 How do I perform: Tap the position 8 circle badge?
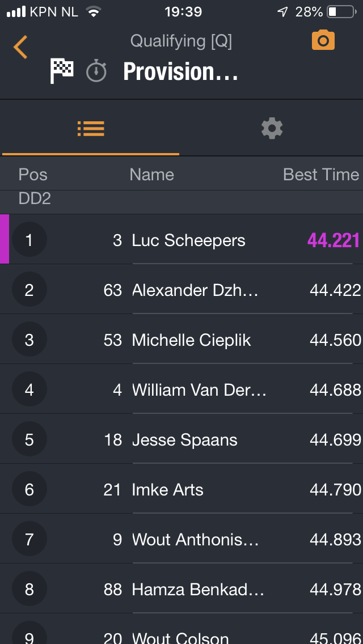[x=29, y=590]
